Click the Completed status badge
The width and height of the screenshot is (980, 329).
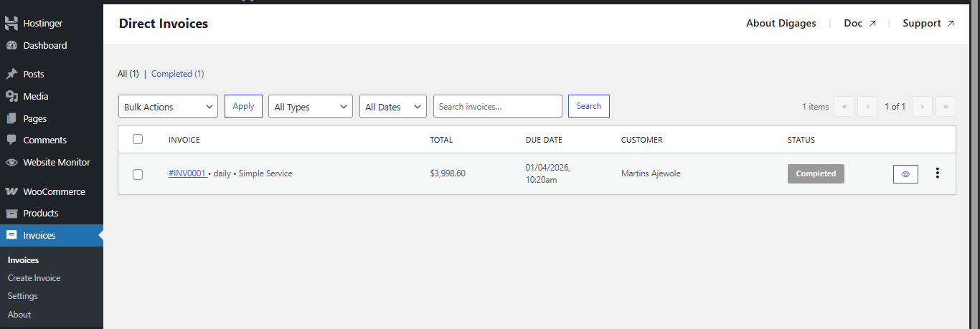(x=816, y=173)
